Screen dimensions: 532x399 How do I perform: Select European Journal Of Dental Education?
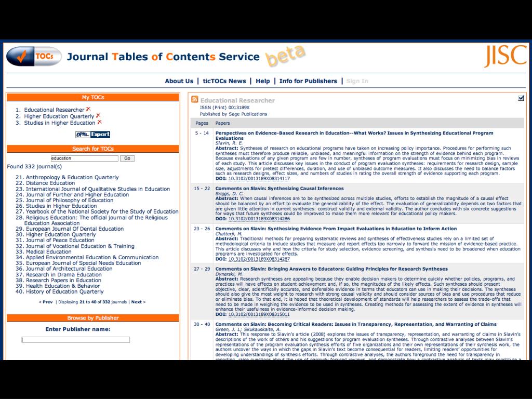coord(75,229)
